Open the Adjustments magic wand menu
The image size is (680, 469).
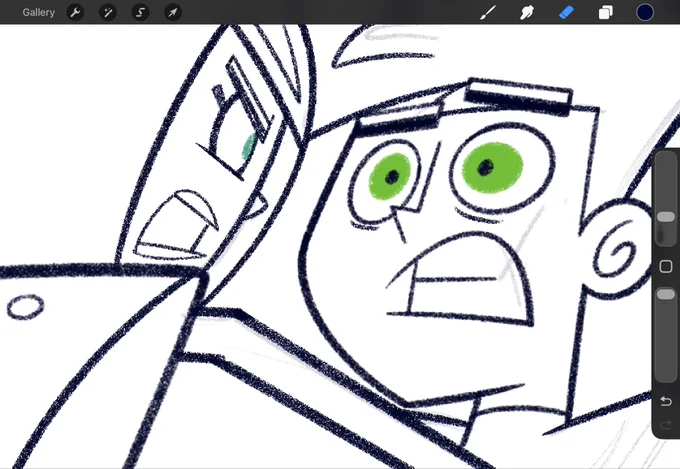(x=108, y=12)
